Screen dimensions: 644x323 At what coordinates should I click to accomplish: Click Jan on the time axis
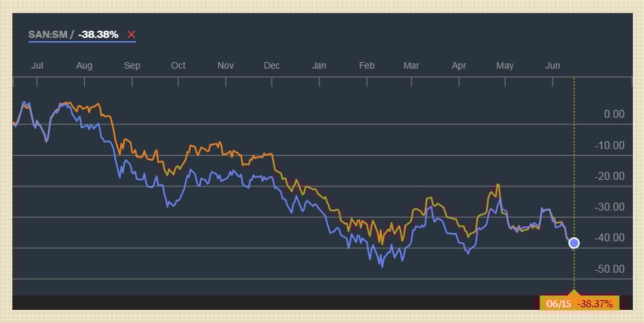[319, 65]
